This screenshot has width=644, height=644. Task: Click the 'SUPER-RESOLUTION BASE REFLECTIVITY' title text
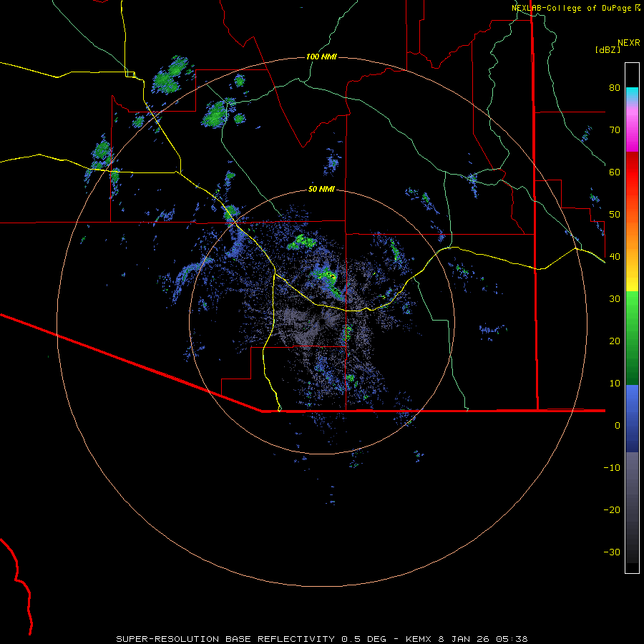(x=225, y=639)
